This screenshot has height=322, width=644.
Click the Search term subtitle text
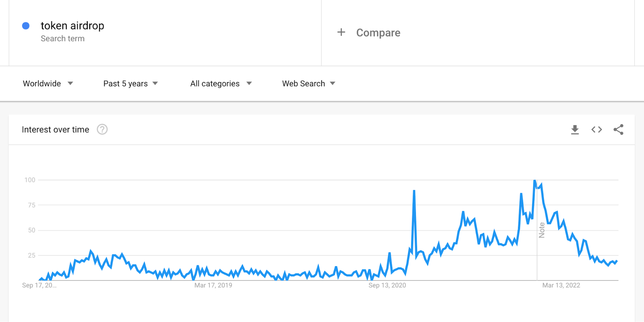pyautogui.click(x=63, y=39)
